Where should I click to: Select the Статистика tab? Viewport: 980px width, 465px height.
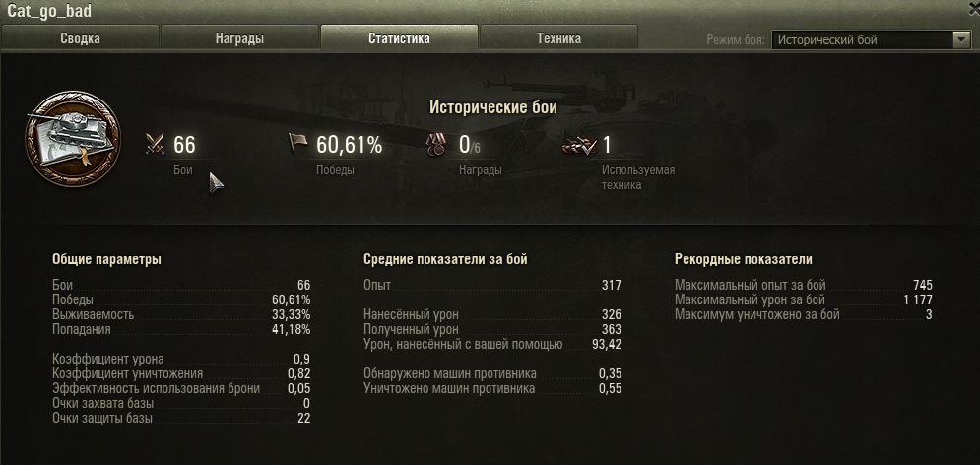click(x=399, y=38)
